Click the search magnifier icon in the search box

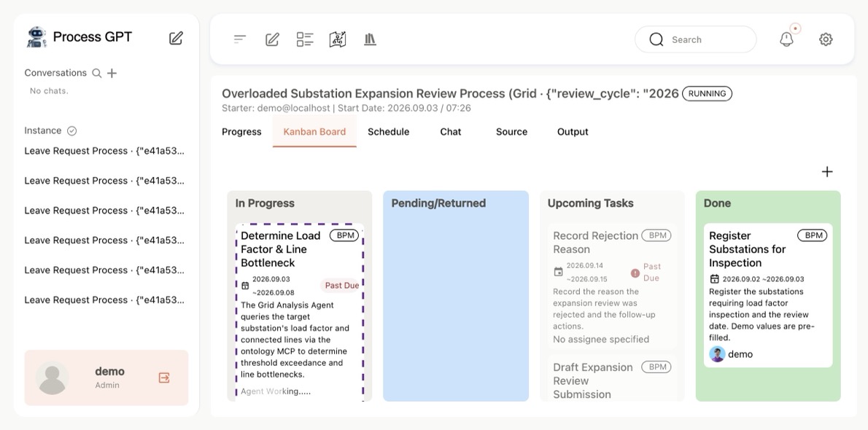click(656, 39)
